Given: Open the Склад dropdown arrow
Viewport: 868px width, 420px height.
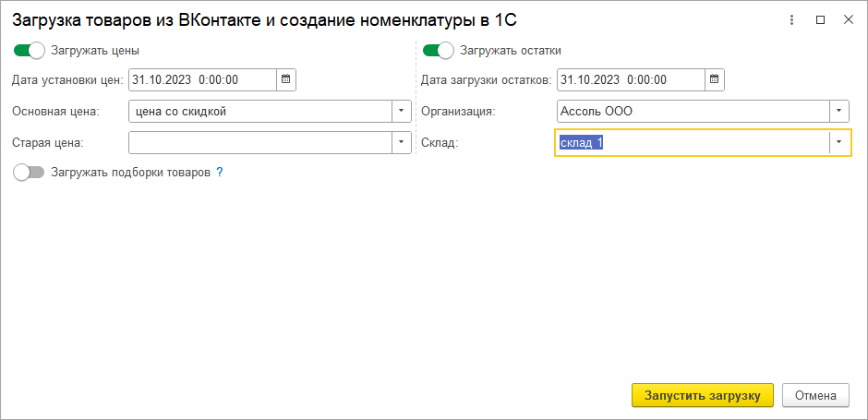Looking at the screenshot, I should coord(838,143).
